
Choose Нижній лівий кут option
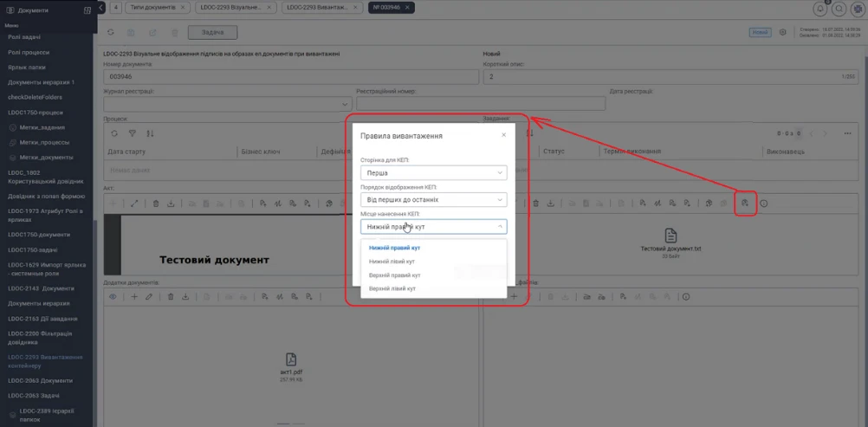coord(392,262)
